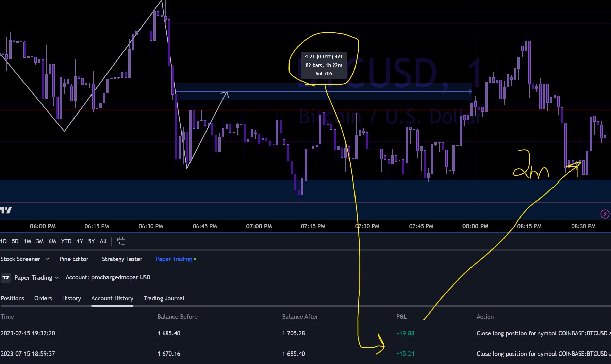Image resolution: width=611 pixels, height=364 pixels.
Task: Expand the Stock Screener dropdown arrow
Action: pos(47,259)
